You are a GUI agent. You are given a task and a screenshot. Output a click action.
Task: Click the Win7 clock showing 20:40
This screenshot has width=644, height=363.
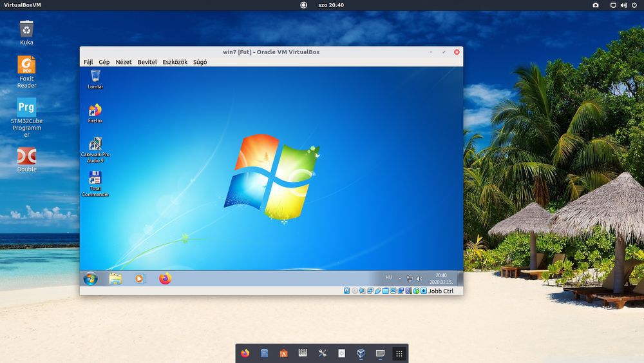coord(441,279)
